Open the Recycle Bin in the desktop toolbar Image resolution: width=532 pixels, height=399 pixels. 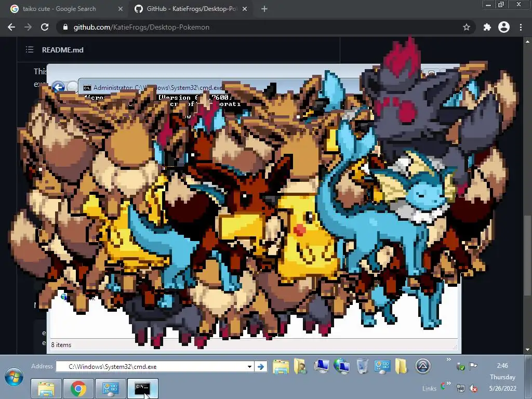click(x=362, y=366)
